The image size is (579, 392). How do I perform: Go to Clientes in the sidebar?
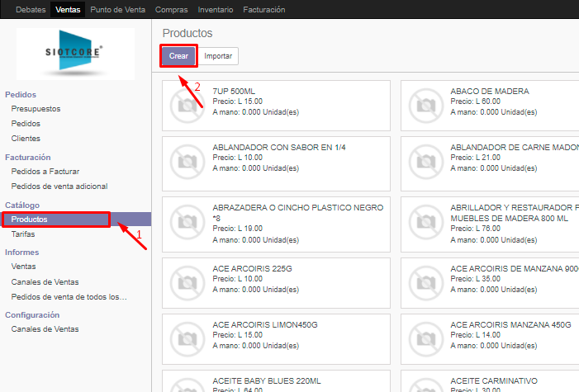point(26,139)
